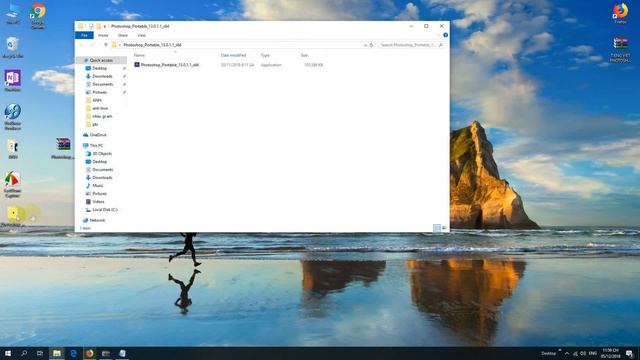
Task: Select OneDrive in navigation pane
Action: (98, 135)
